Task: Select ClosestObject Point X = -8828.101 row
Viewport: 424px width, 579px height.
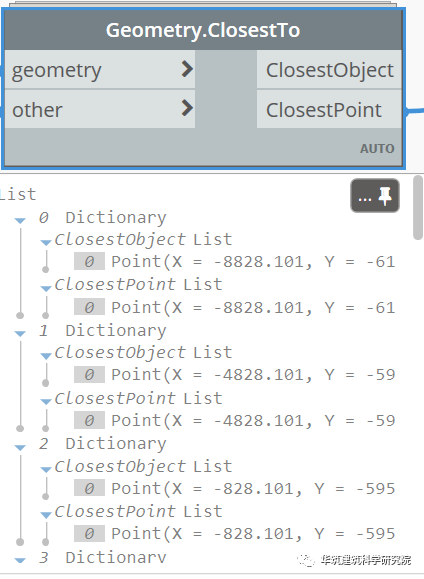Action: tap(235, 262)
